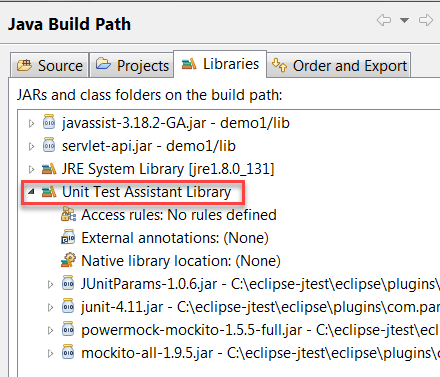Click the Native library location icon
440x377 pixels.
point(68,260)
